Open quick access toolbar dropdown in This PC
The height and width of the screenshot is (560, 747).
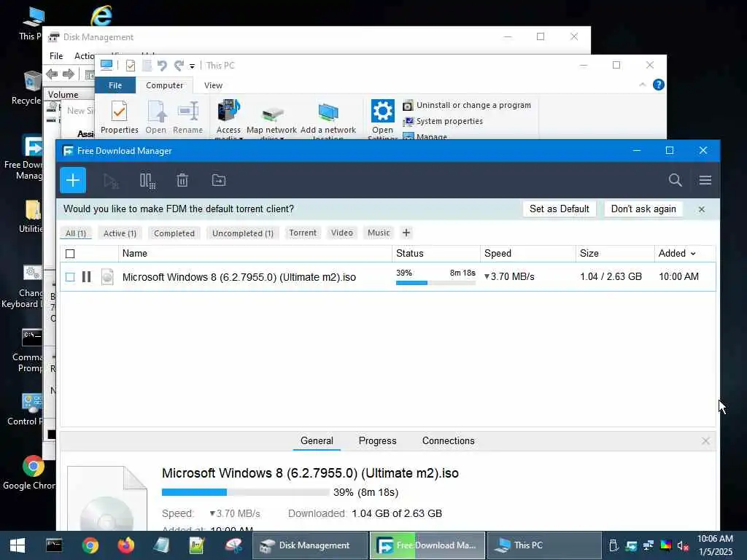pyautogui.click(x=192, y=66)
